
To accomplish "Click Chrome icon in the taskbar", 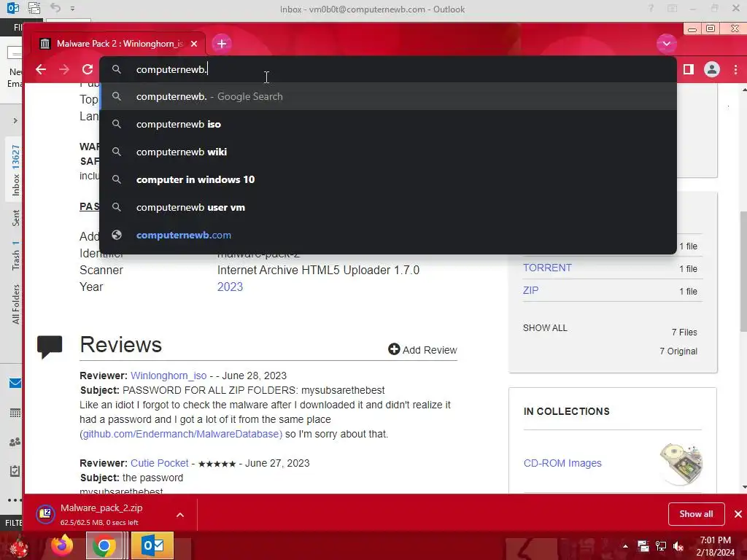I will (104, 545).
